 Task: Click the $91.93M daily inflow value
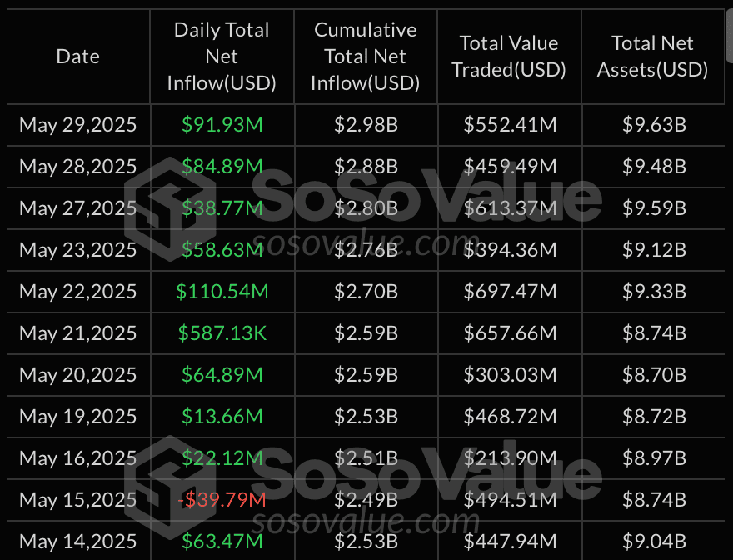point(222,125)
